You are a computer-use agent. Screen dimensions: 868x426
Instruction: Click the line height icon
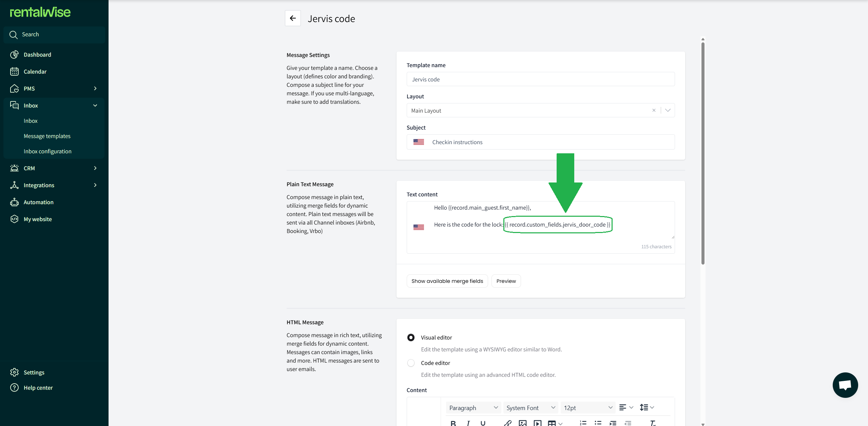(644, 407)
